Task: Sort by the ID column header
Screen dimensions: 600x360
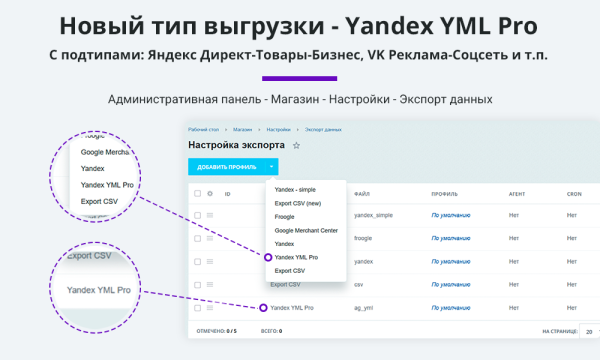Action: click(x=227, y=194)
